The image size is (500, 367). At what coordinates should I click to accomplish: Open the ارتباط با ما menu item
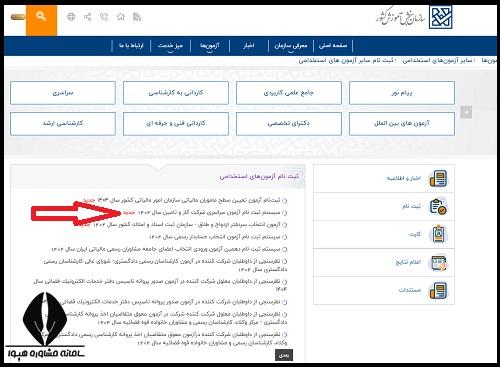(x=131, y=46)
